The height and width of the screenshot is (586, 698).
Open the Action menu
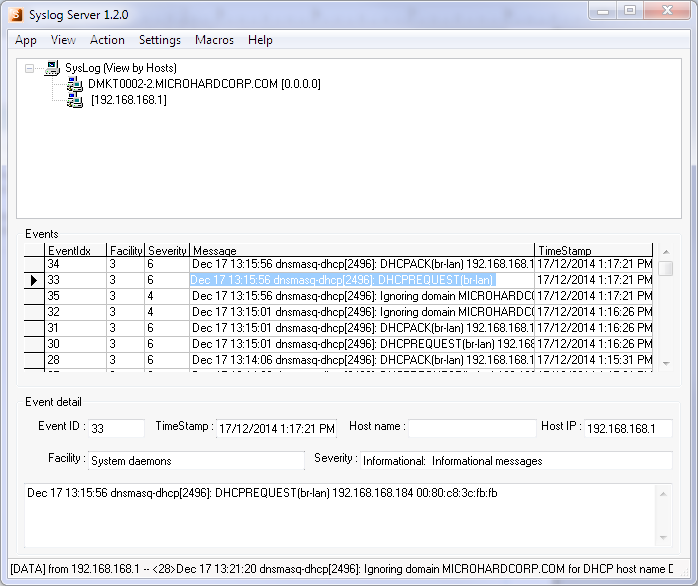click(107, 40)
